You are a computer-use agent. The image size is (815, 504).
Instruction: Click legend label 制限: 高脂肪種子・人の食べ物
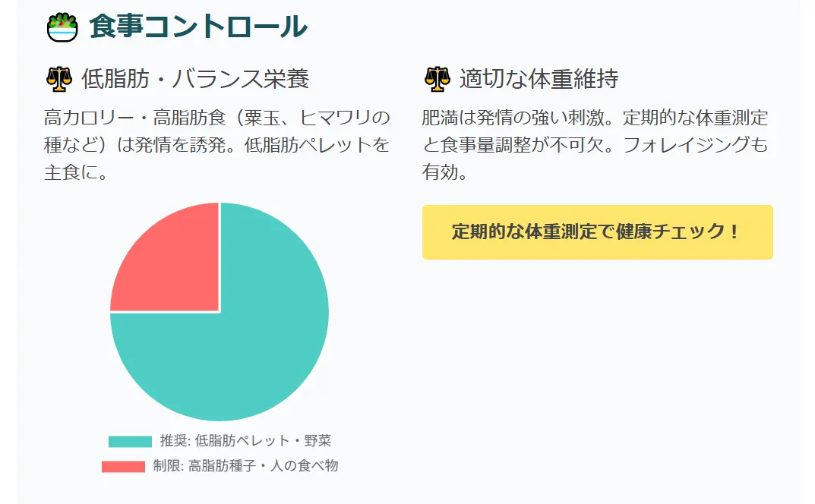pyautogui.click(x=245, y=466)
